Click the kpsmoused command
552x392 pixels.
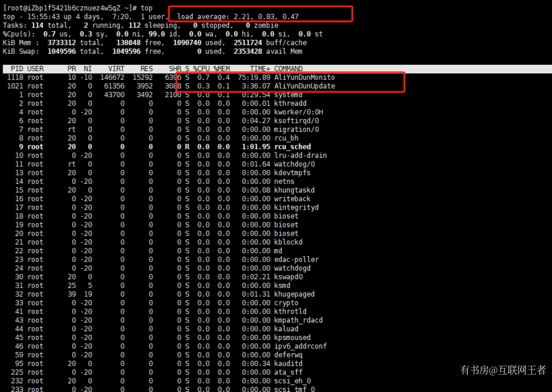coord(292,338)
